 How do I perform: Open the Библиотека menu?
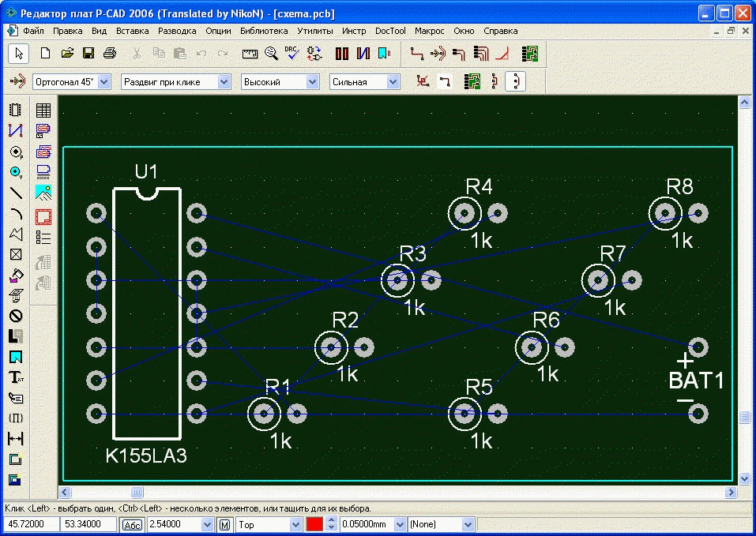[263, 31]
